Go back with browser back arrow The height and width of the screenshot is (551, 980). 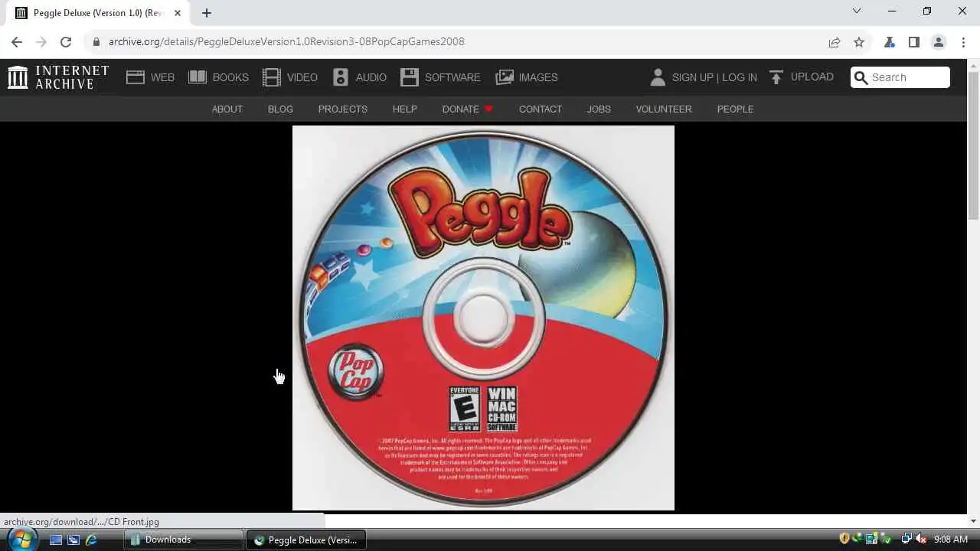17,42
